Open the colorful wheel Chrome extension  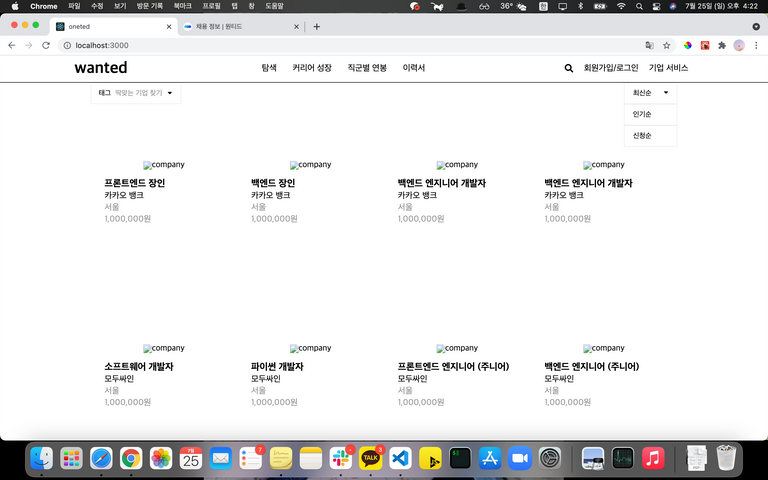coord(688,45)
